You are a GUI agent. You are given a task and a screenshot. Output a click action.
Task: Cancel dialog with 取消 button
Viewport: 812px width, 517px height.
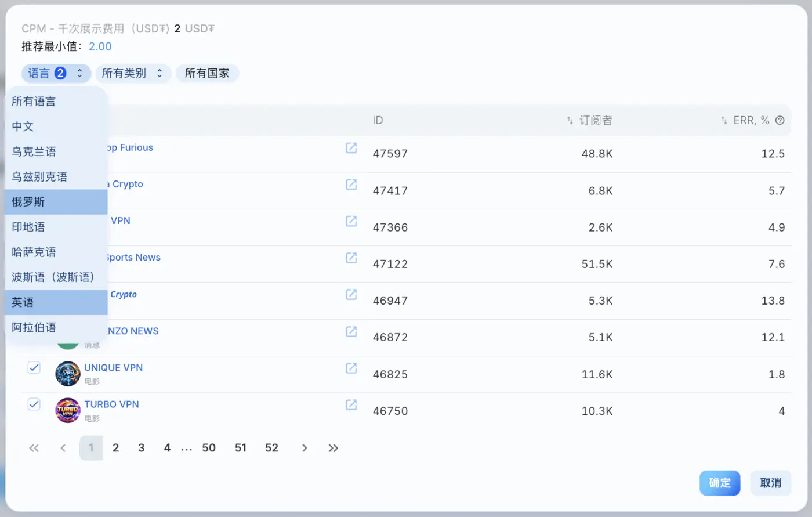[771, 483]
